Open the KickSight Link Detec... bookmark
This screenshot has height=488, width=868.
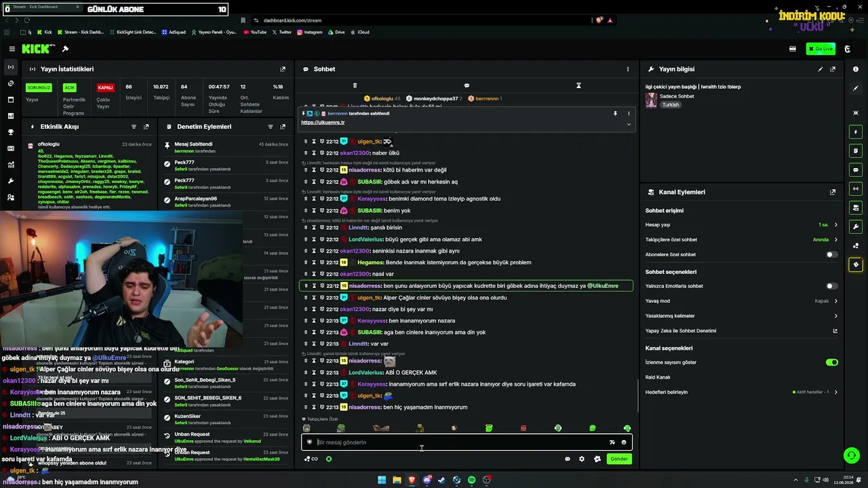[132, 32]
